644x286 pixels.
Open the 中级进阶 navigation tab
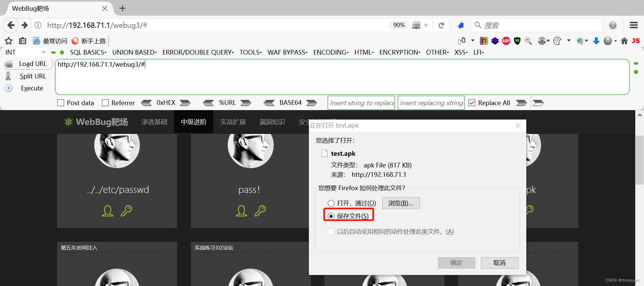click(194, 122)
